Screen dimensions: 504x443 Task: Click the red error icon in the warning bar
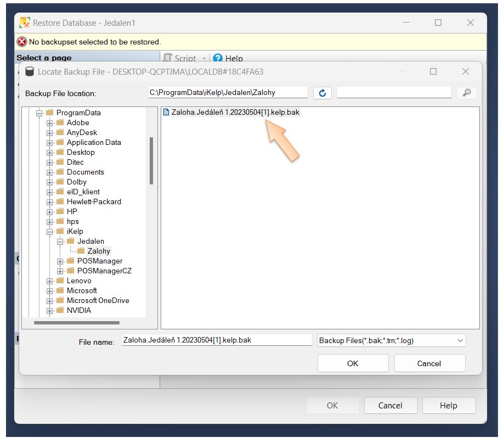pyautogui.click(x=22, y=42)
